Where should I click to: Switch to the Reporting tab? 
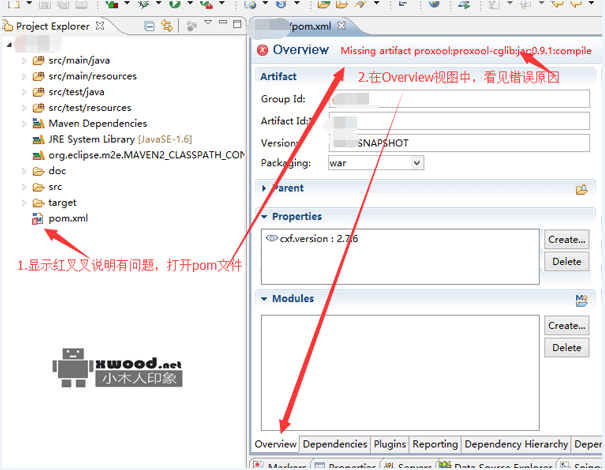click(435, 444)
